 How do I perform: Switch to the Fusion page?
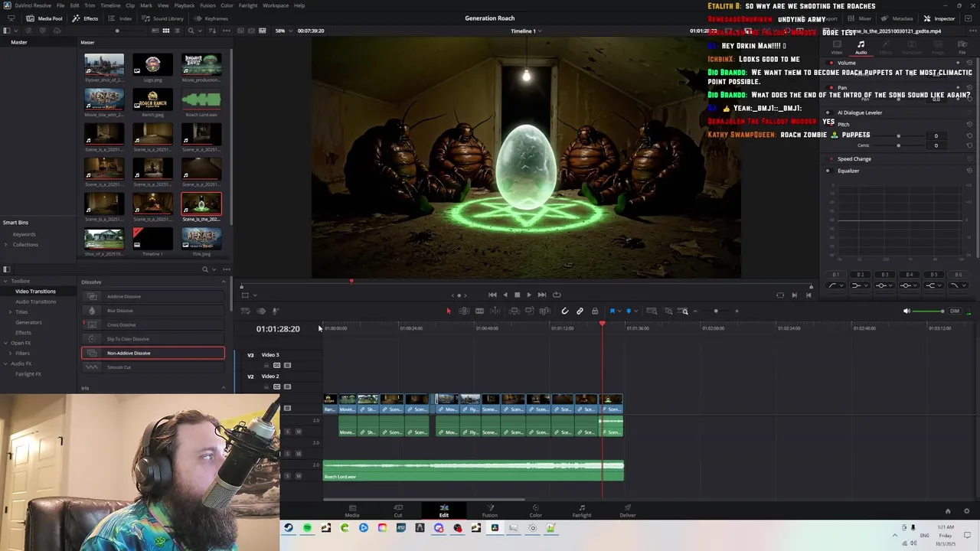pyautogui.click(x=490, y=510)
